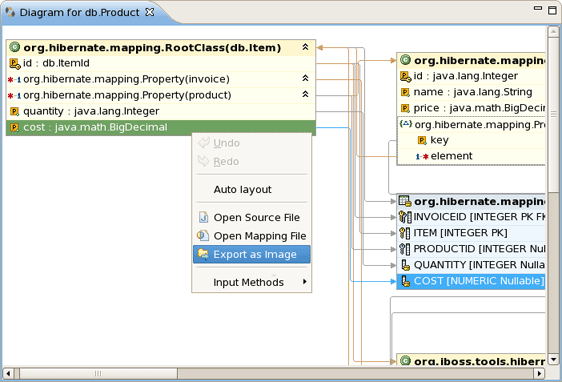Click the horizontal scrollbar left arrow
Image resolution: width=562 pixels, height=382 pixels.
point(9,373)
